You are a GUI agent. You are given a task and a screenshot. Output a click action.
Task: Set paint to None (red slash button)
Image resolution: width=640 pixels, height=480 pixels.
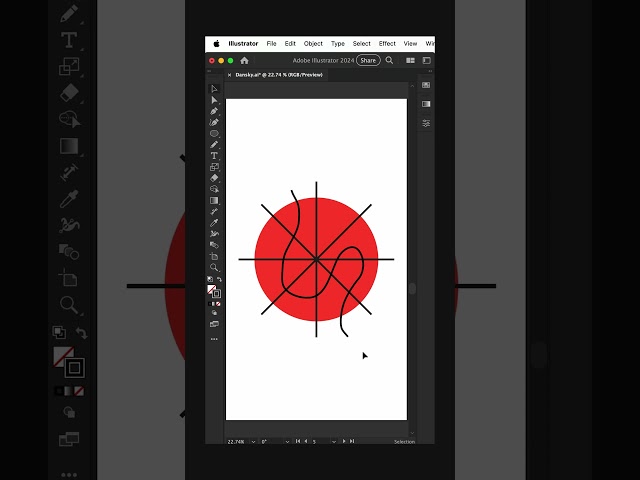pyautogui.click(x=218, y=304)
